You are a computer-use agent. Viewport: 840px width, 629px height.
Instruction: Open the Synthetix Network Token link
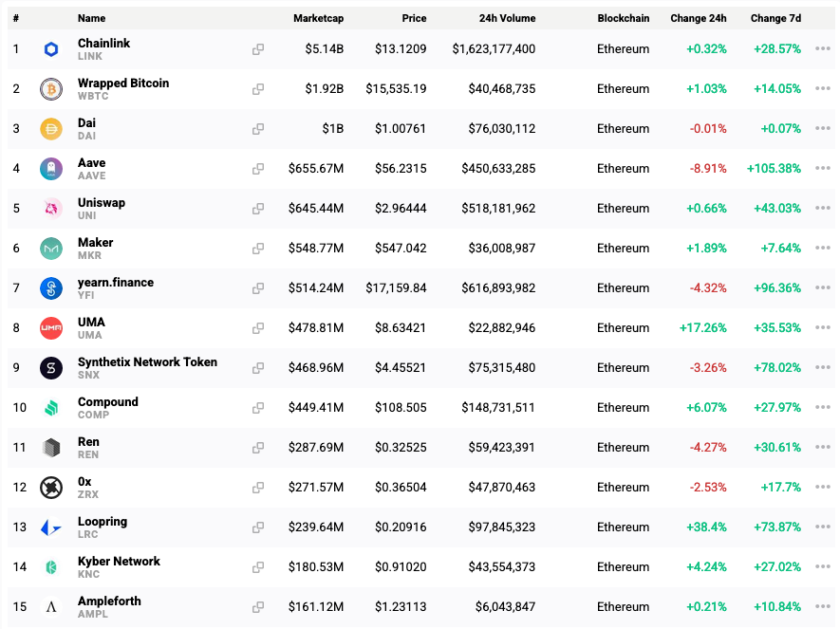(147, 361)
